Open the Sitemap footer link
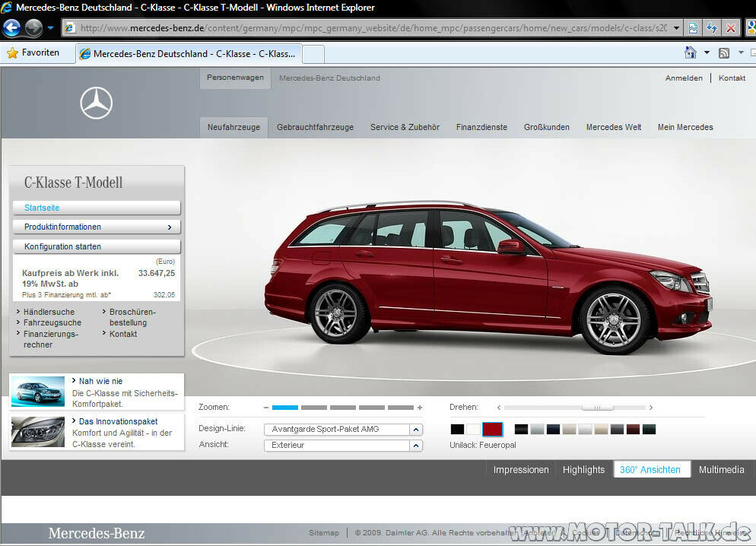756x546 pixels. (323, 532)
